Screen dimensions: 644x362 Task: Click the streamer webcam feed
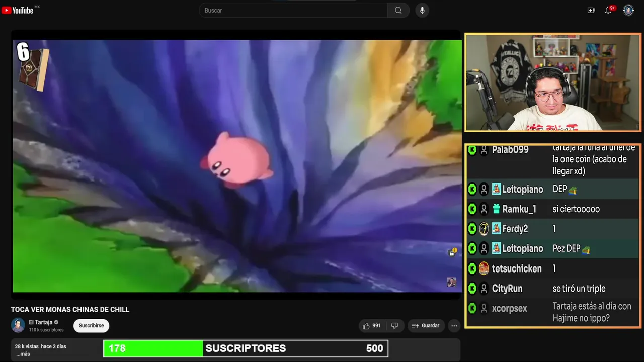pyautogui.click(x=552, y=83)
